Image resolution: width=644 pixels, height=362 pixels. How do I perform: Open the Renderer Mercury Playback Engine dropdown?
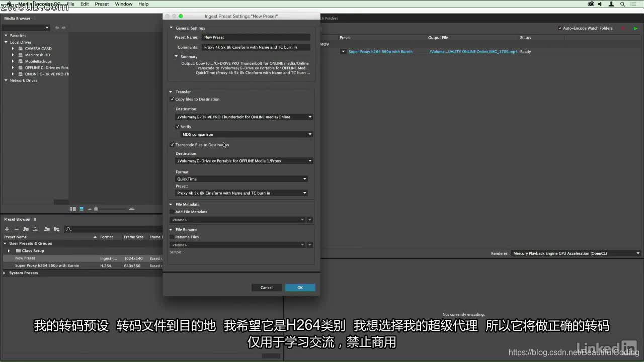pyautogui.click(x=576, y=253)
